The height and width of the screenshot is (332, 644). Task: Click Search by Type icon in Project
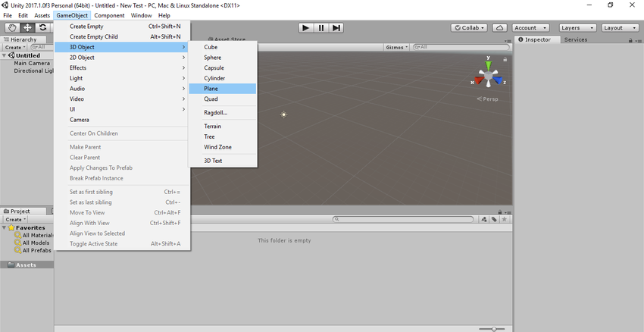pos(484,219)
